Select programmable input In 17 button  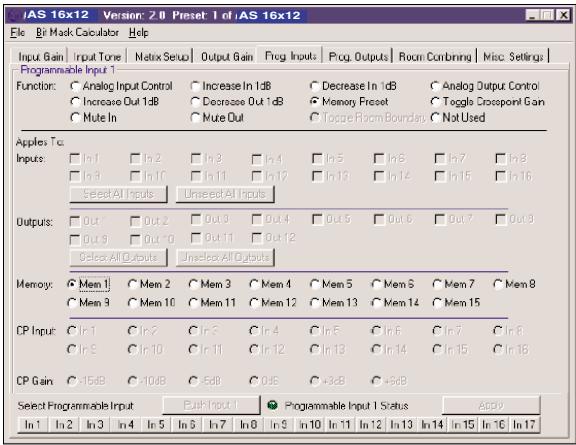click(x=524, y=425)
